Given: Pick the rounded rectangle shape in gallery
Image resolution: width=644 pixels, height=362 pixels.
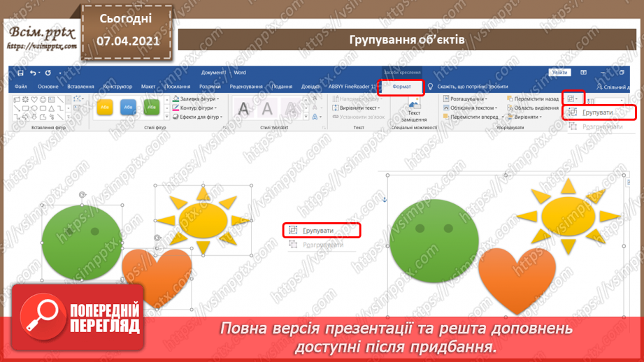Looking at the screenshot, I should pyautogui.click(x=43, y=108).
